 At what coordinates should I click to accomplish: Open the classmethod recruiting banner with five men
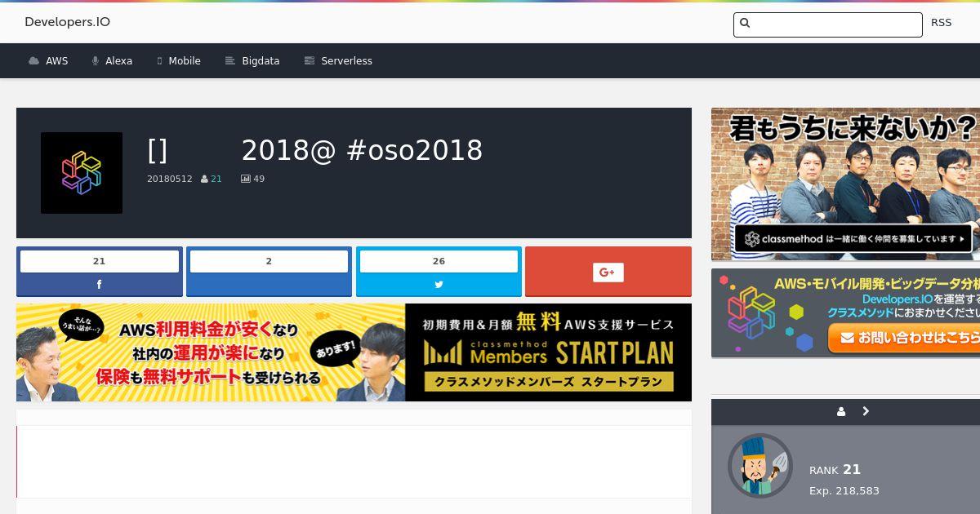click(845, 184)
